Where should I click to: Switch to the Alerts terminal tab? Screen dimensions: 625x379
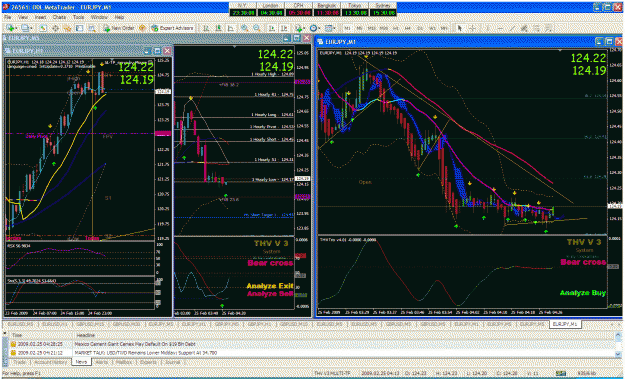pyautogui.click(x=102, y=362)
